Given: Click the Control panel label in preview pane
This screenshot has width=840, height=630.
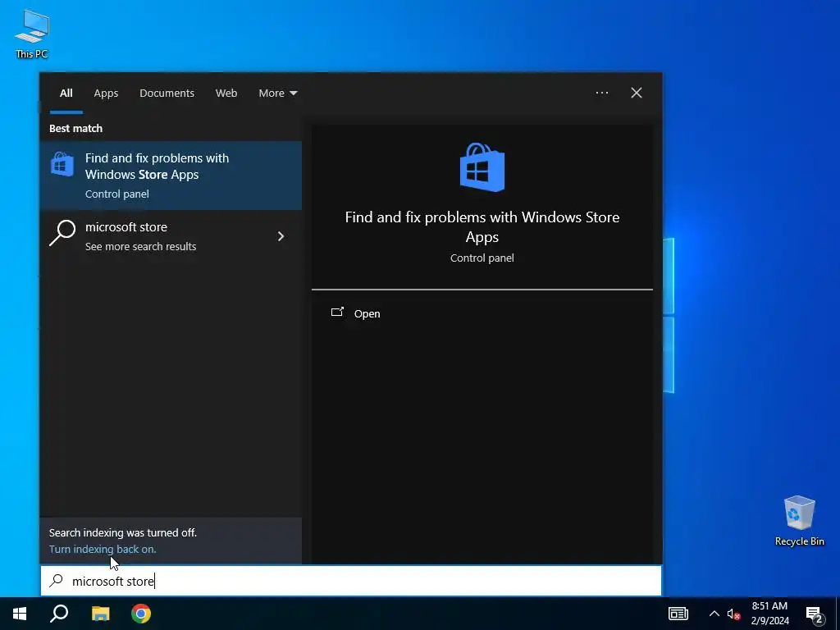Looking at the screenshot, I should [x=482, y=258].
